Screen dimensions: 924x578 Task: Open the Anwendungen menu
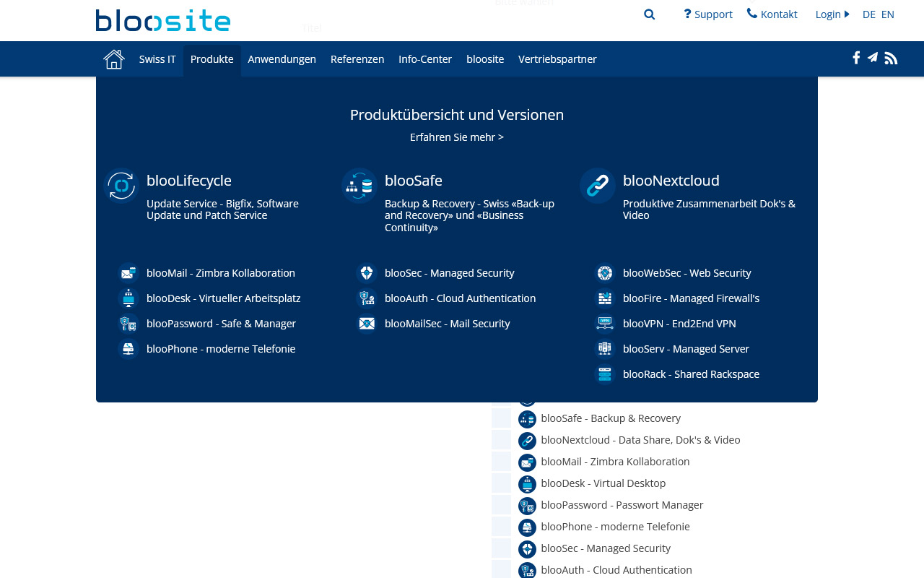click(282, 59)
